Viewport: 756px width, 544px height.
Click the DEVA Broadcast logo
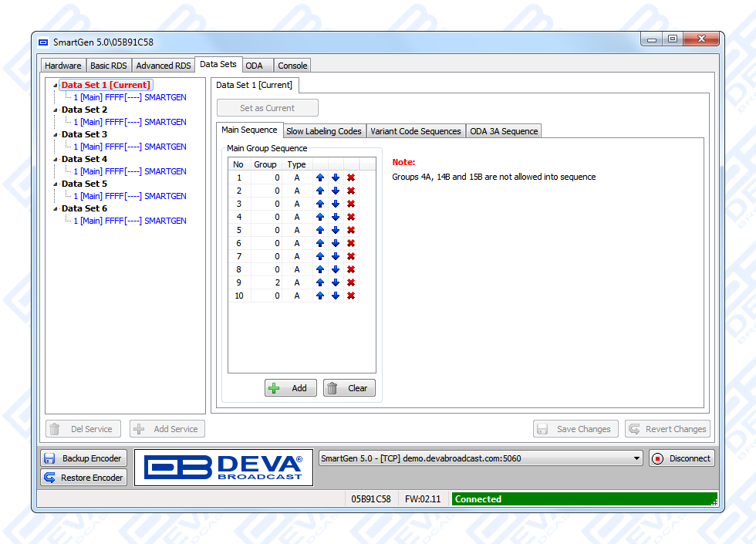(x=224, y=468)
